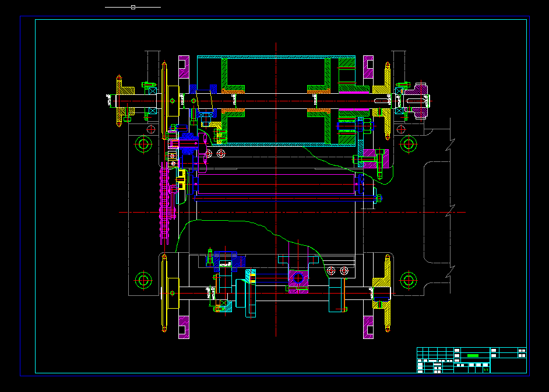Select the green filled cell in title block
549x392 pixels.
[x=473, y=355]
